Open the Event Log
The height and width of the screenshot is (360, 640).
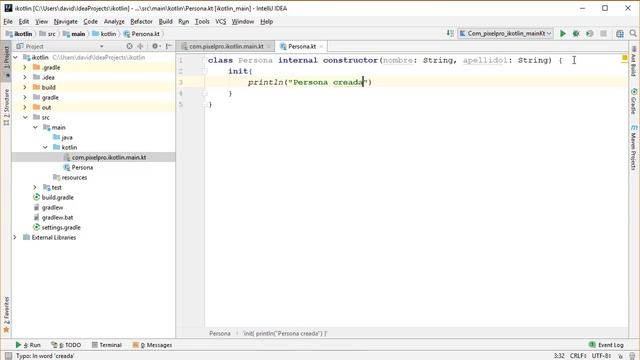point(606,345)
